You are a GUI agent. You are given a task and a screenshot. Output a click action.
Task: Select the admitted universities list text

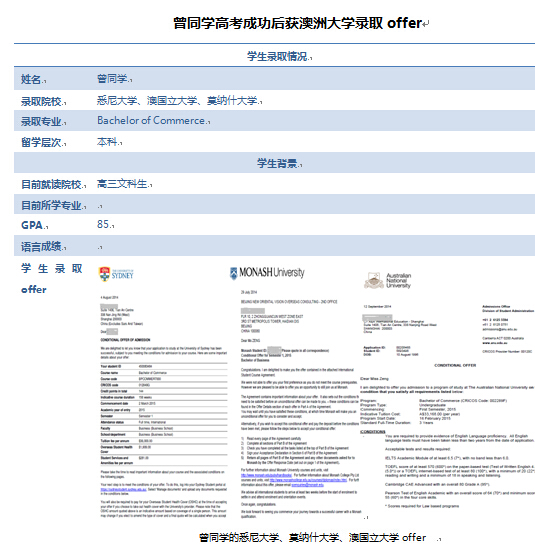[177, 100]
